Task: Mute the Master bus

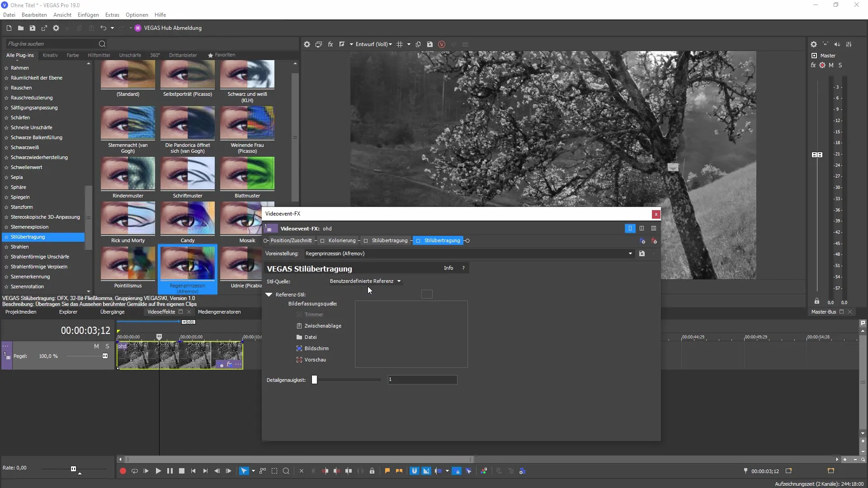Action: [x=831, y=65]
